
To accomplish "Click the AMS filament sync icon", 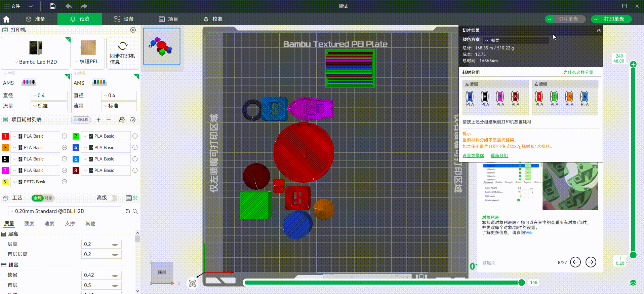I will (x=122, y=120).
